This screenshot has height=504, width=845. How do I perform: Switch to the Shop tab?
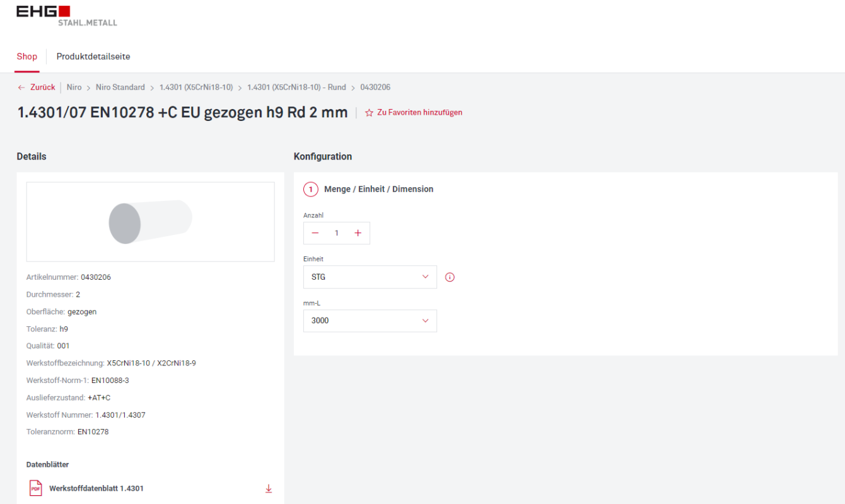pos(27,57)
